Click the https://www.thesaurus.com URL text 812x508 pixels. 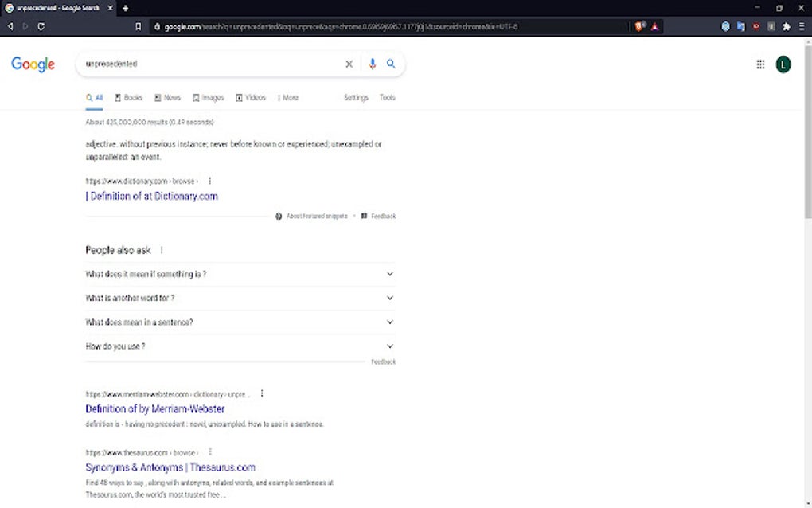click(x=142, y=452)
